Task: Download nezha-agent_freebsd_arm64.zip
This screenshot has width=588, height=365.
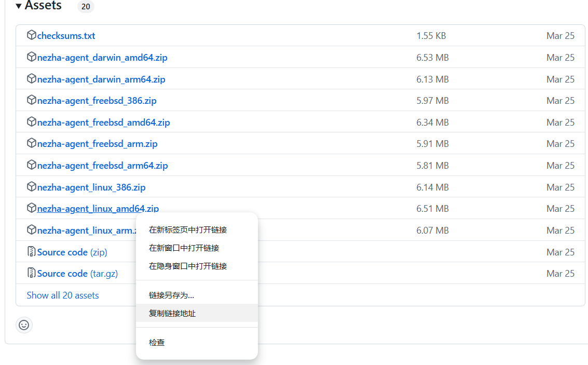Action: click(x=102, y=166)
